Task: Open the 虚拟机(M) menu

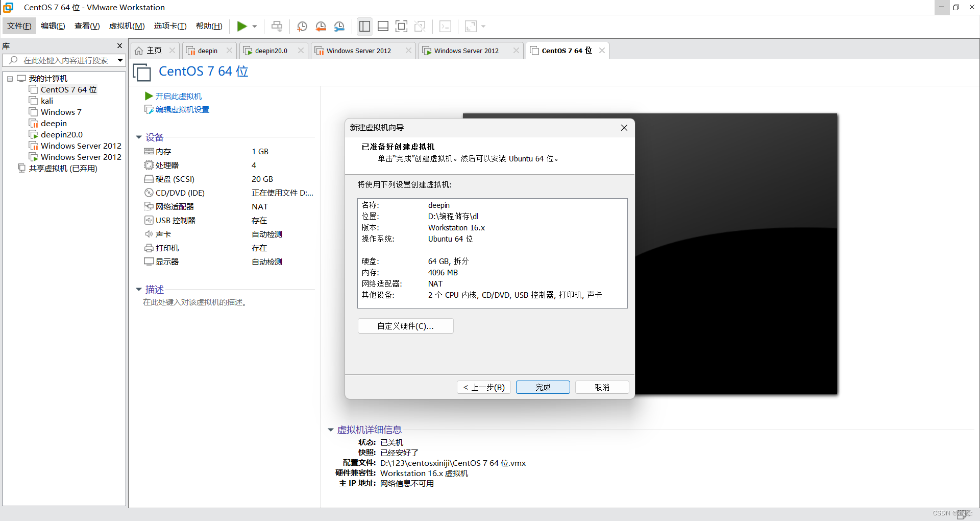Action: [x=127, y=26]
